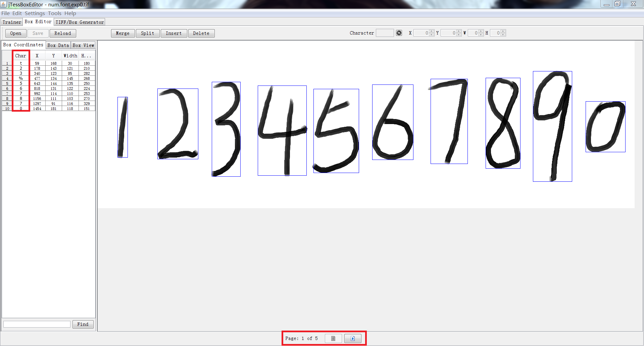
Task: Increase the X coordinate spinner value
Action: [432, 32]
